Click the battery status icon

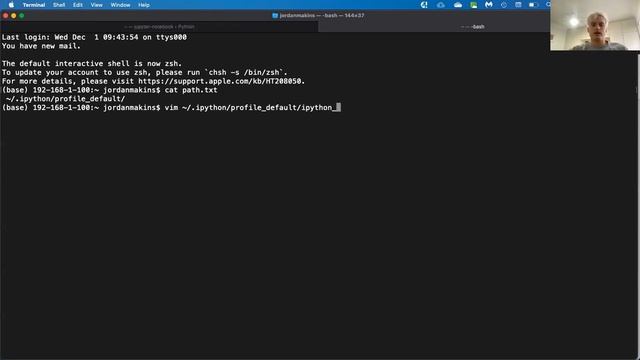533,5
